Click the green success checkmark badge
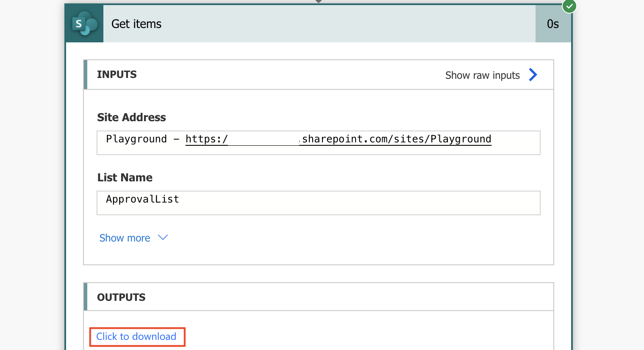The width and height of the screenshot is (644, 350). [x=569, y=6]
